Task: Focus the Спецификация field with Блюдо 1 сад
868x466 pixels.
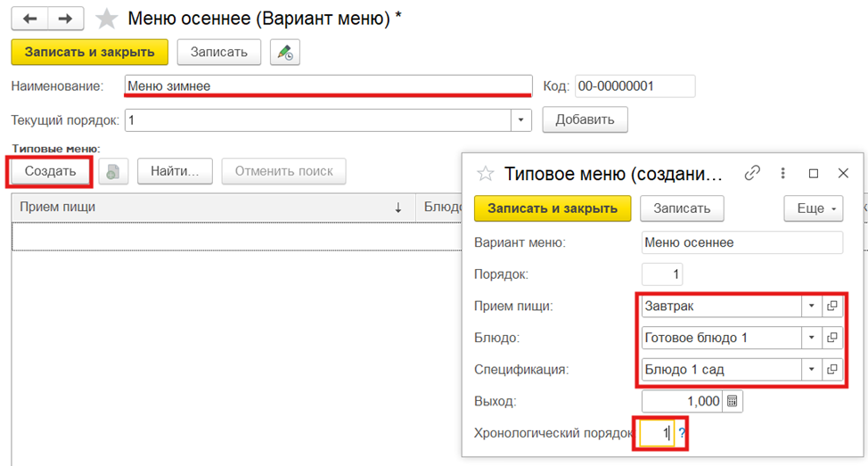Action: click(722, 369)
